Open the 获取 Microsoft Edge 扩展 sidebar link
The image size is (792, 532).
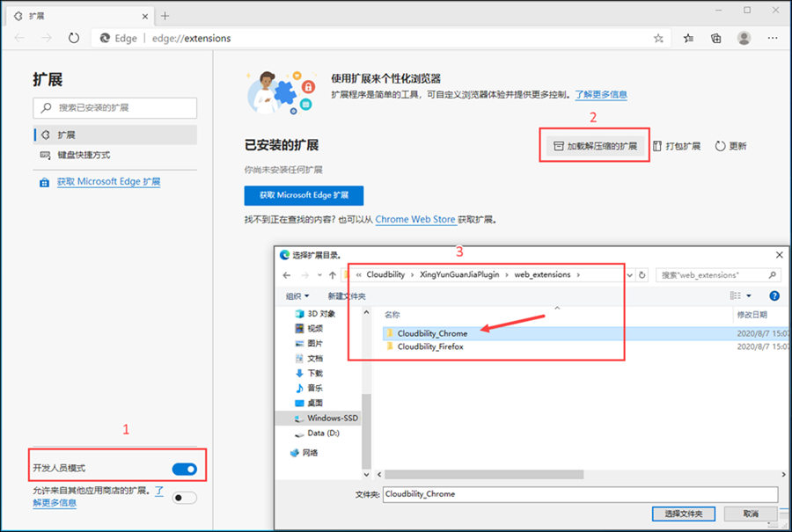tap(108, 182)
